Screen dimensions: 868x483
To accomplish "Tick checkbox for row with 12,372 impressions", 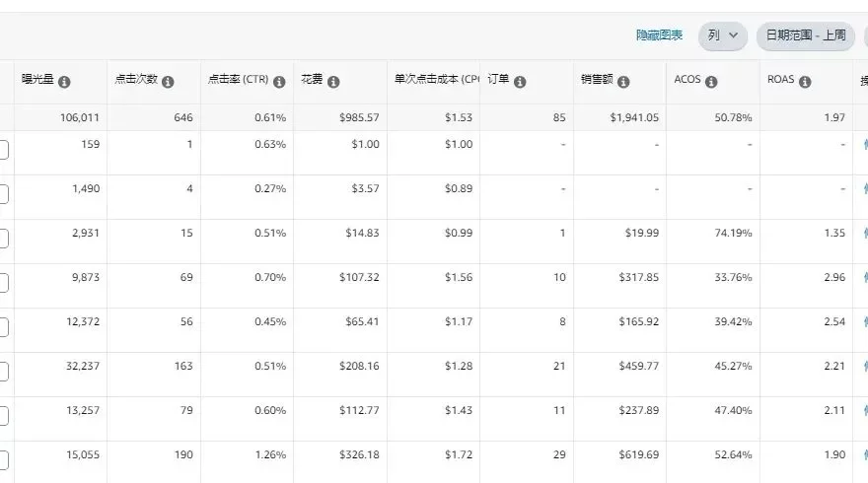I will 3,327.
